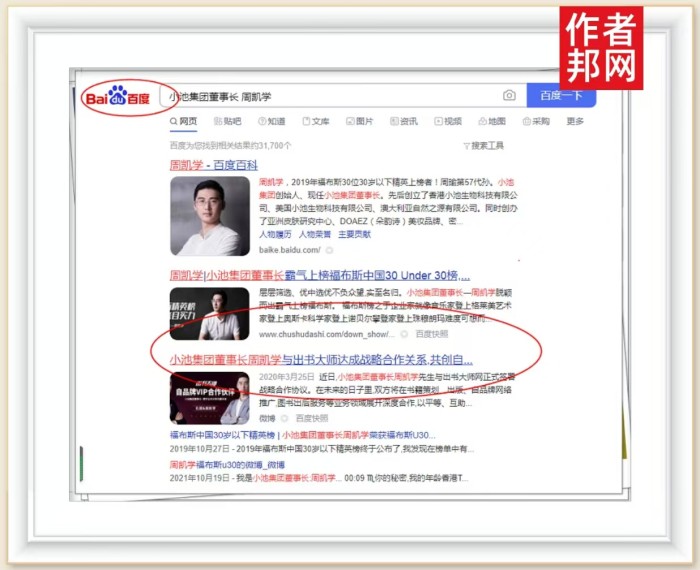700x570 pixels.
Task: Open camera image search in search box
Action: [x=509, y=96]
